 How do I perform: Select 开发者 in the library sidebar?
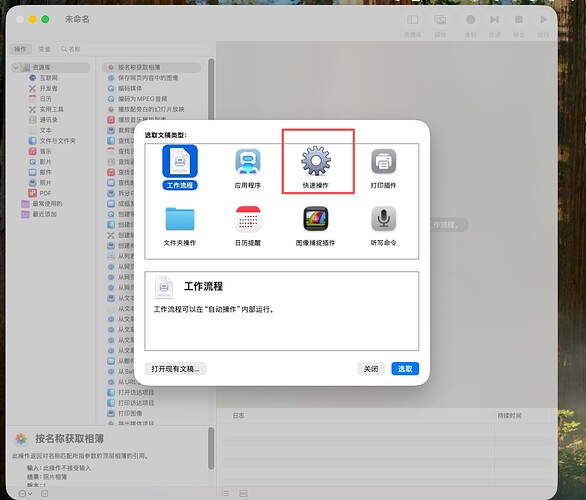click(49, 88)
